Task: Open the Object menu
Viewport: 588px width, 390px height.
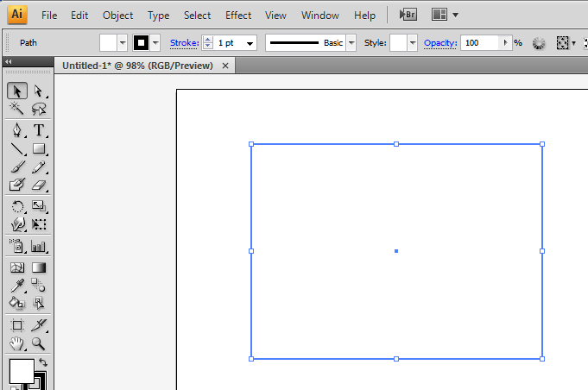Action: (x=117, y=16)
